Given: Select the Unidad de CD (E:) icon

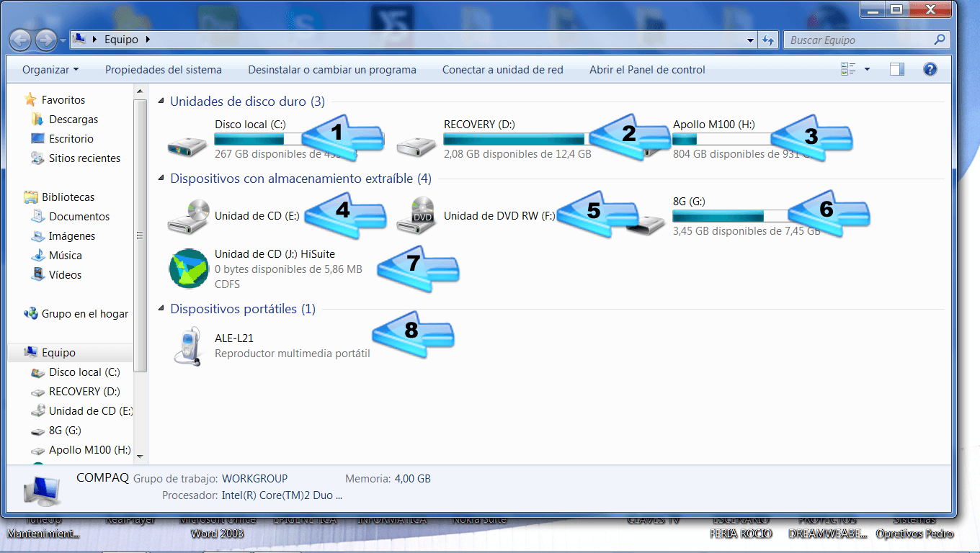Looking at the screenshot, I should [187, 215].
